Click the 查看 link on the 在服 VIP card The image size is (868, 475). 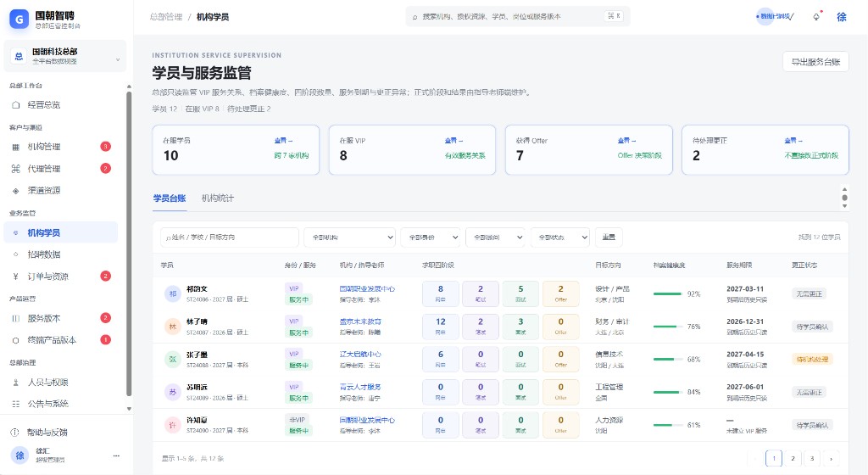click(453, 141)
